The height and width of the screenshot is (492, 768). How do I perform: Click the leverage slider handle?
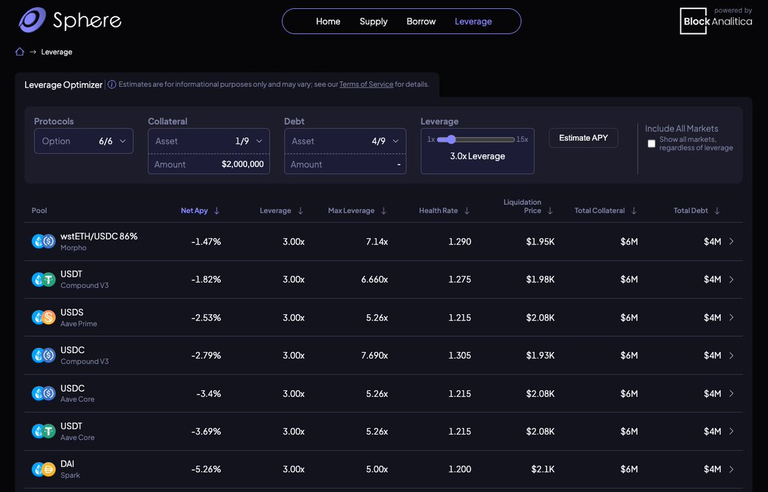click(451, 140)
